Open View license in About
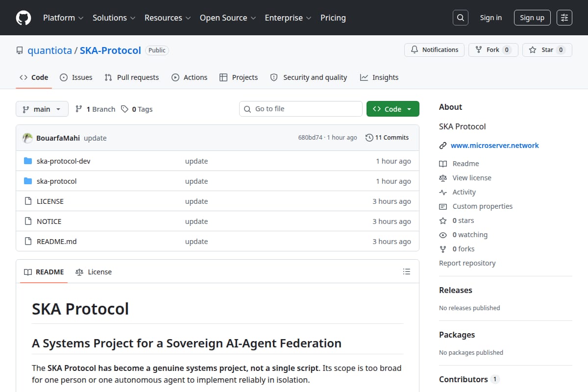Image resolution: width=588 pixels, height=392 pixels. tap(465, 178)
